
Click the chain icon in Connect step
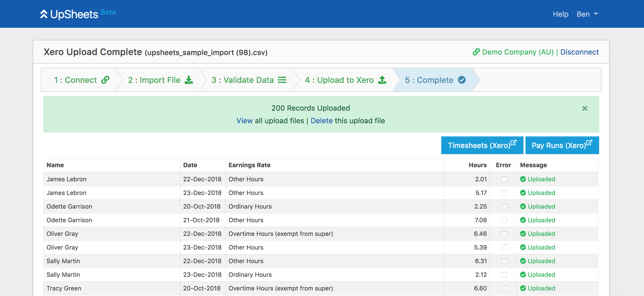[105, 80]
